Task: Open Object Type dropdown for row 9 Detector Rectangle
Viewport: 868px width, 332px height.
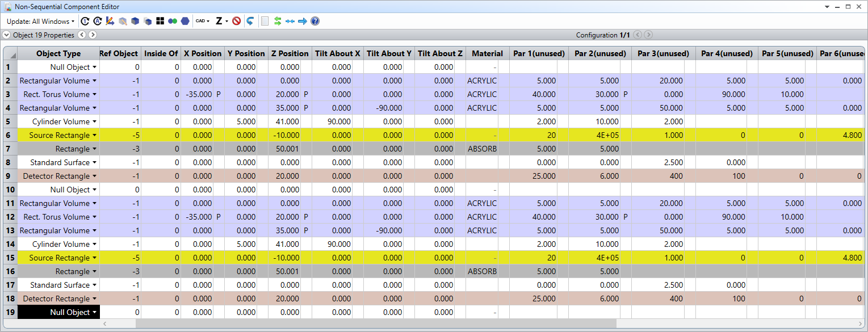Action: pyautogui.click(x=94, y=176)
